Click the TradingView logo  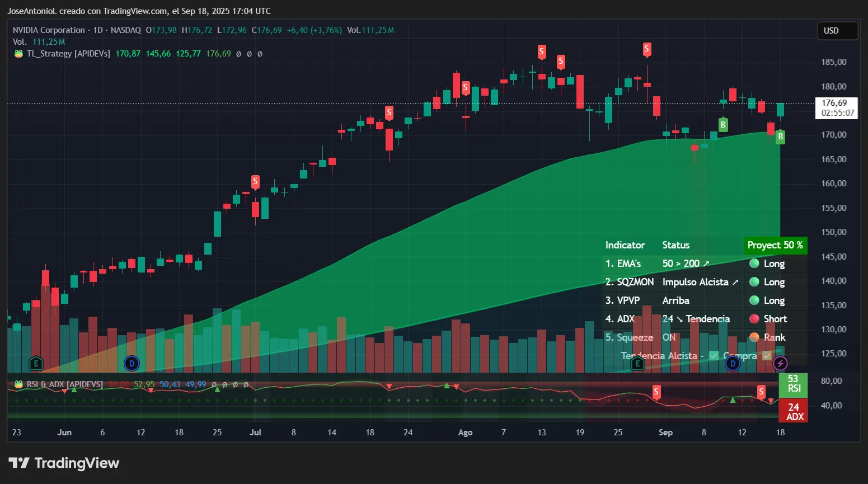(64, 463)
